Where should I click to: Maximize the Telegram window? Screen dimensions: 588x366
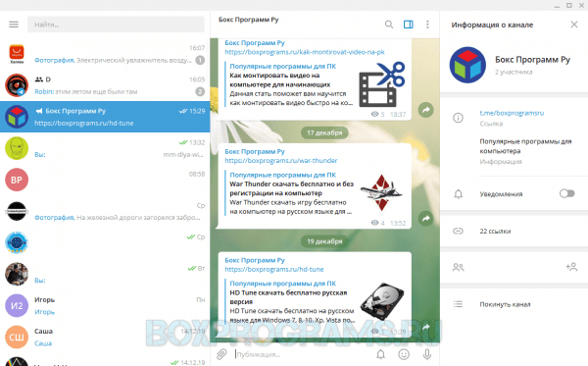pyautogui.click(x=568, y=5)
